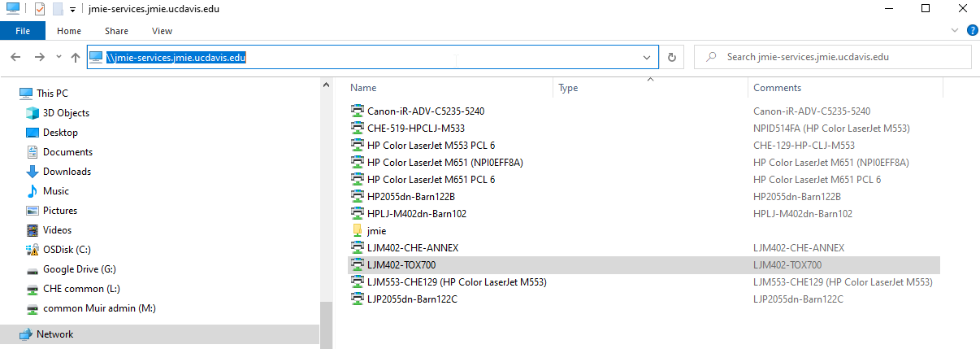Click the Downloads arrow icon
Viewport: 980px width, 349px height.
33,172
